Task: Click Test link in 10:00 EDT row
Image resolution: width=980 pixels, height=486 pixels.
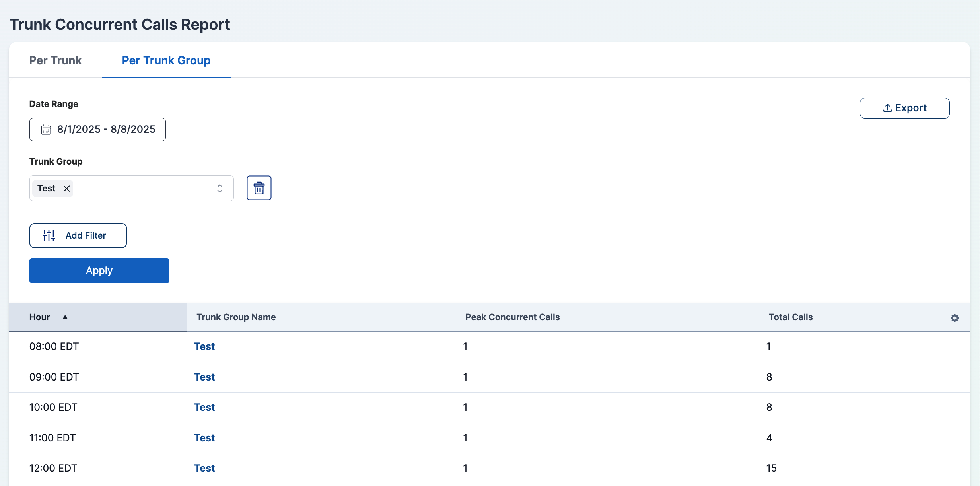Action: coord(204,407)
